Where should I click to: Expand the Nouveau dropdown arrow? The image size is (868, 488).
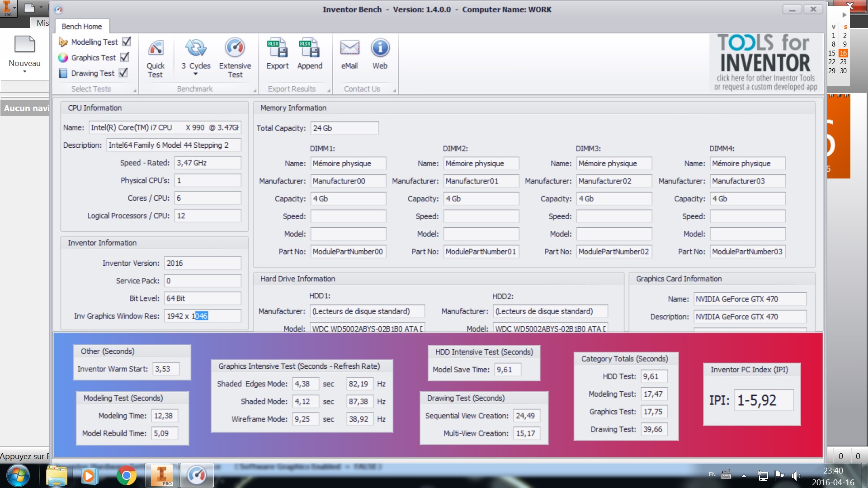(x=25, y=71)
